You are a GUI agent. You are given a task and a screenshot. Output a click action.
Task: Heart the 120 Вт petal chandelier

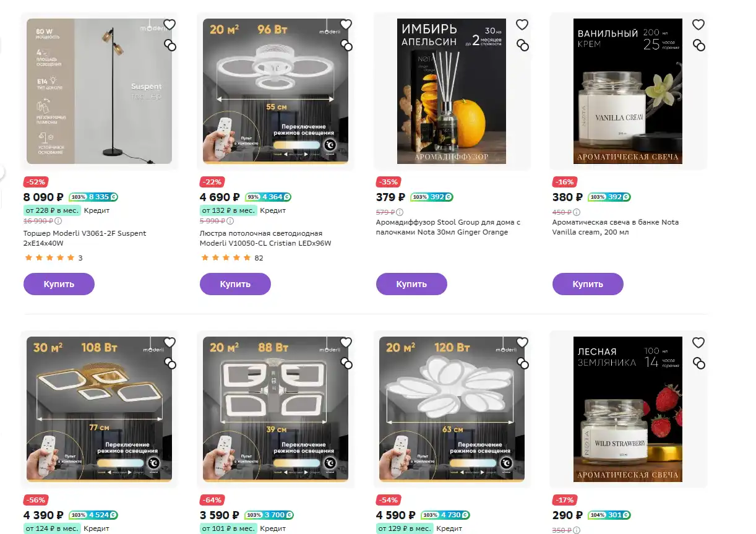coord(522,343)
